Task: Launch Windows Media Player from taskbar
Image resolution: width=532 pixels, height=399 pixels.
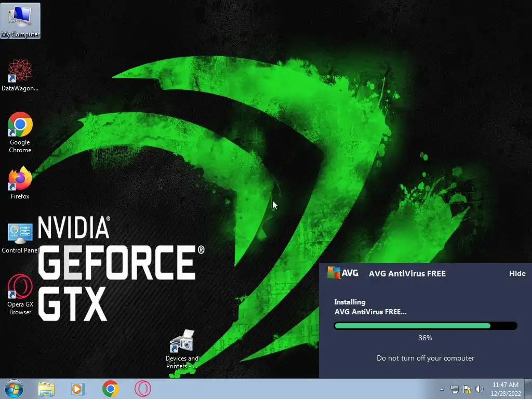Action: (x=78, y=389)
